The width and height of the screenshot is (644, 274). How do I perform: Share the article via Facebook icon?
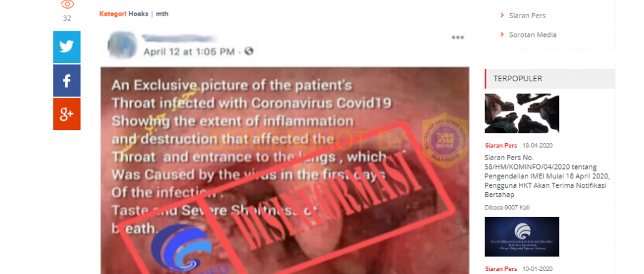67,81
